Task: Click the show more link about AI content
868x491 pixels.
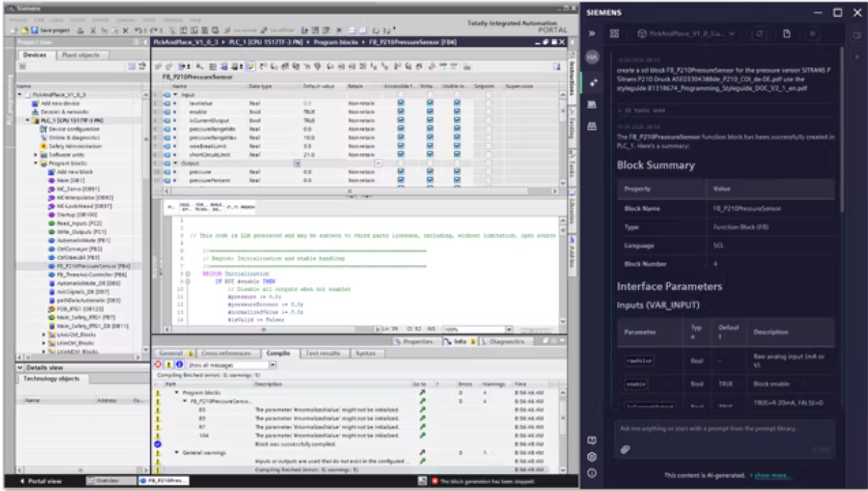Action: coord(773,476)
